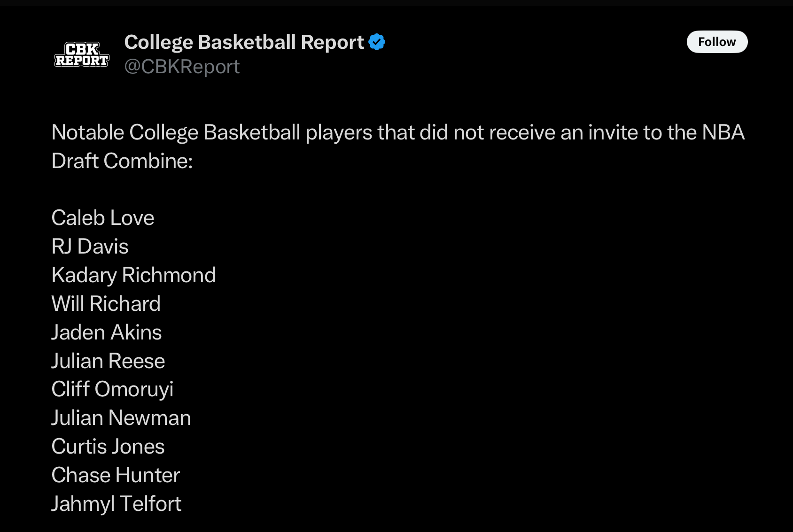The height and width of the screenshot is (532, 793).
Task: Click on Kadary Richmond in the list
Action: click(x=134, y=275)
